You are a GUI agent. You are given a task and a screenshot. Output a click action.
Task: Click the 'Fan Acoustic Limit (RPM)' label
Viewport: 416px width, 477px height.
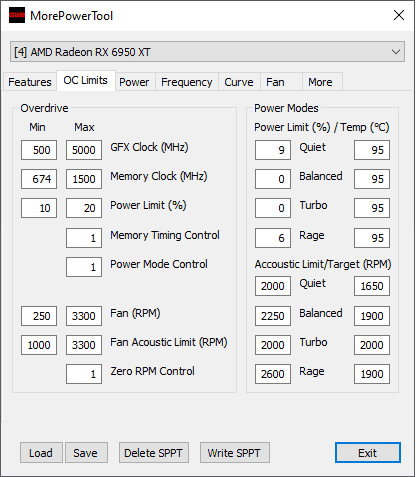169,342
